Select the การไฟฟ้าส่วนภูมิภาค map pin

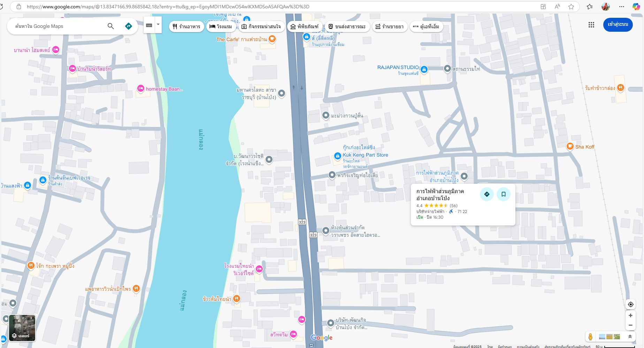pos(464,176)
